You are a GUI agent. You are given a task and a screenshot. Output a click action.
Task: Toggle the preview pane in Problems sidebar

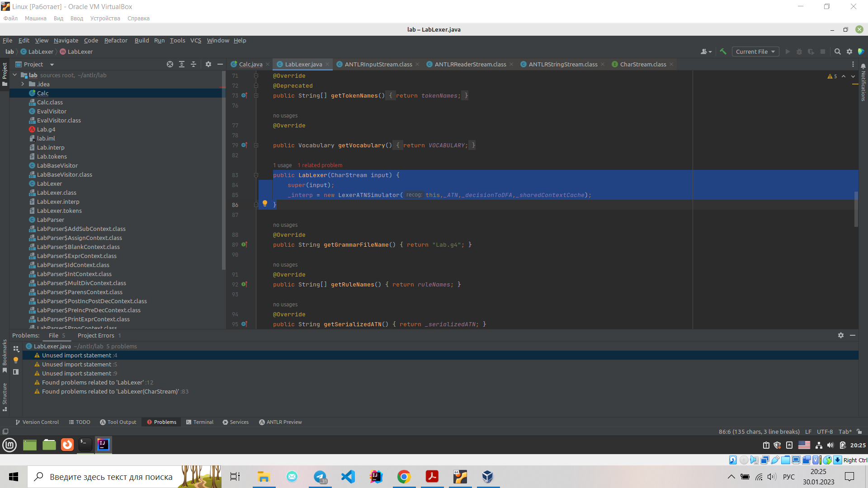click(16, 372)
